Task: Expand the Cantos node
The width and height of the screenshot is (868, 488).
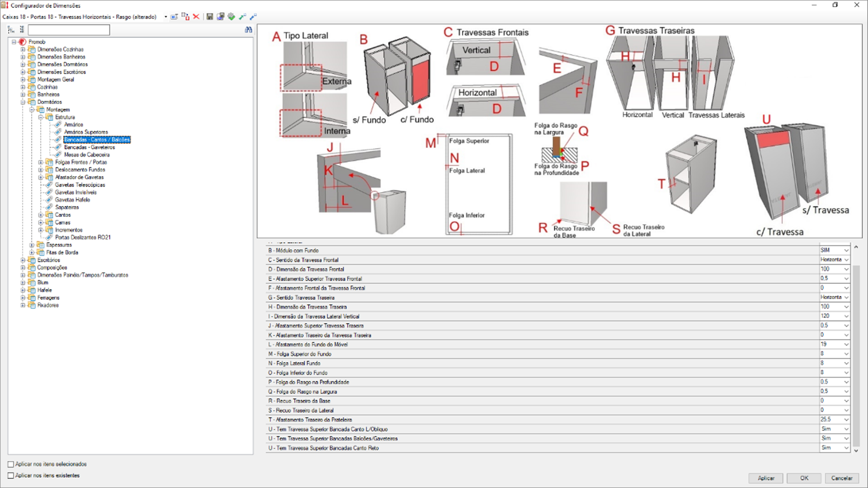Action: pyautogui.click(x=41, y=215)
